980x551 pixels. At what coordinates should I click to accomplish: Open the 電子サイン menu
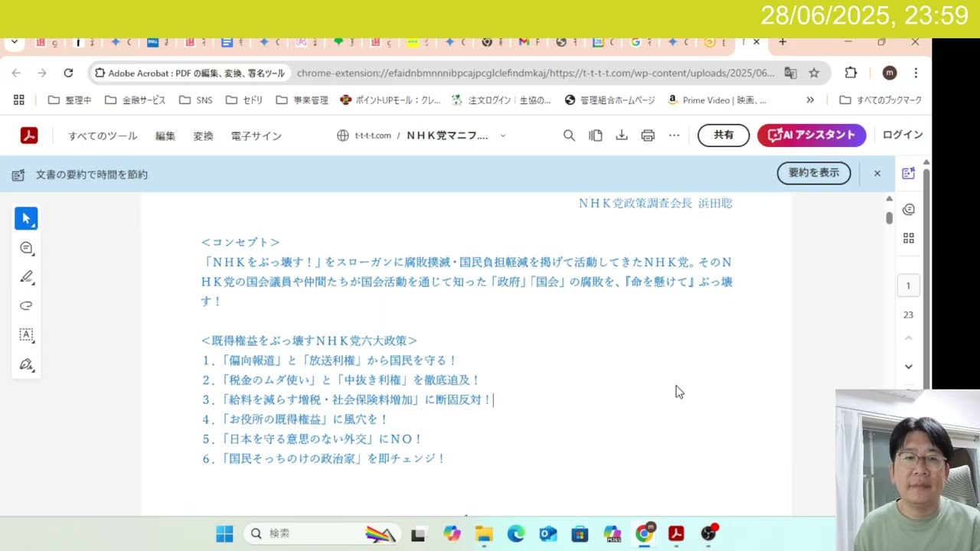pyautogui.click(x=256, y=135)
